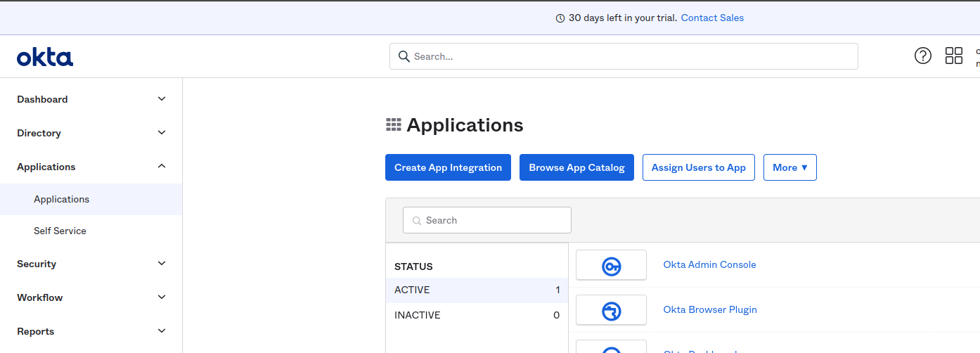
Task: Click the grid icon beside Applications heading
Action: click(394, 125)
